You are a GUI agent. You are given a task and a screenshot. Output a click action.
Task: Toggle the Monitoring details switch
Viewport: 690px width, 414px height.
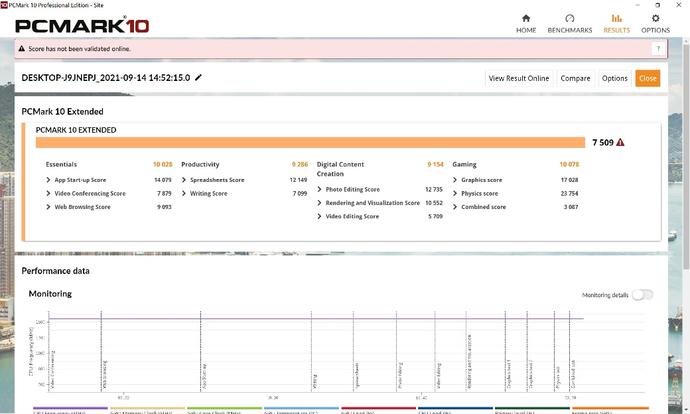pyautogui.click(x=642, y=295)
